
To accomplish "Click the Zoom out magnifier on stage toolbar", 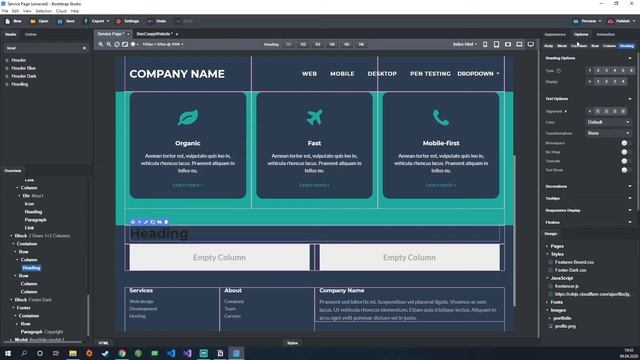I will [109, 44].
